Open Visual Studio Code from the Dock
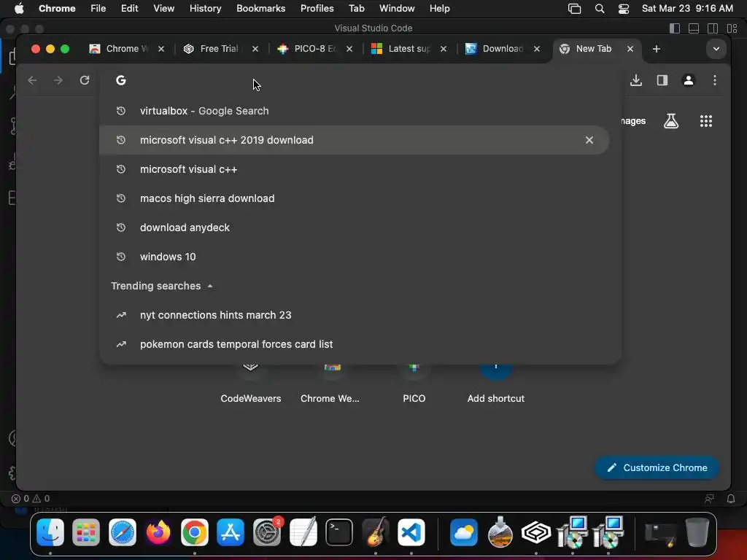Image resolution: width=747 pixels, height=560 pixels. (411, 532)
